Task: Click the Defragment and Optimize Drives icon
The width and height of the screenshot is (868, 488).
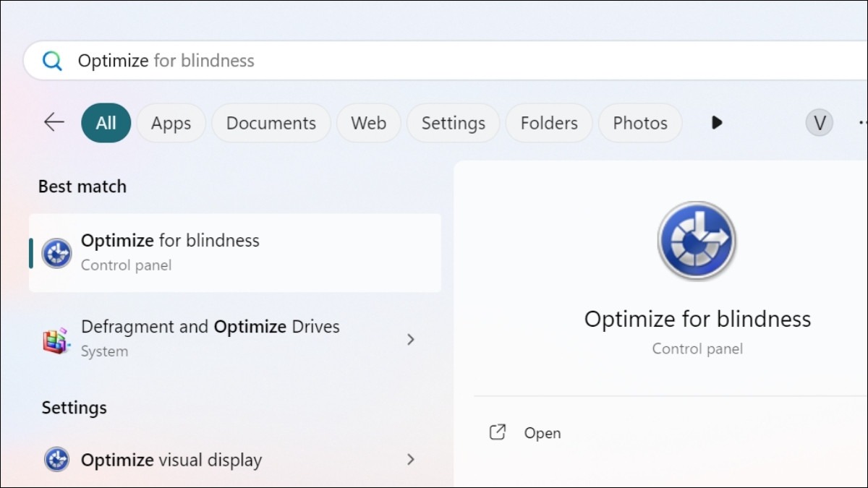Action: click(x=56, y=340)
